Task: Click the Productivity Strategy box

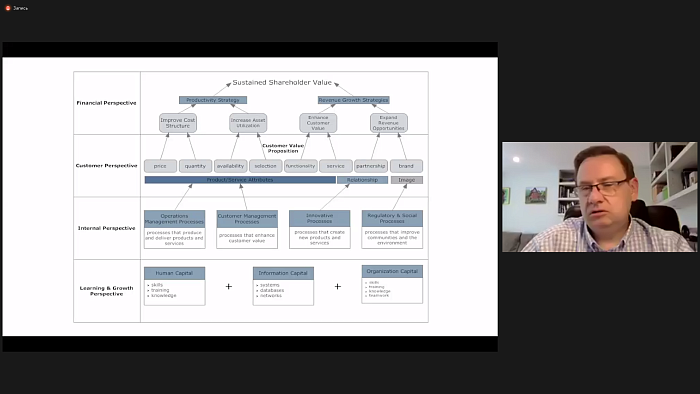Action: click(213, 100)
